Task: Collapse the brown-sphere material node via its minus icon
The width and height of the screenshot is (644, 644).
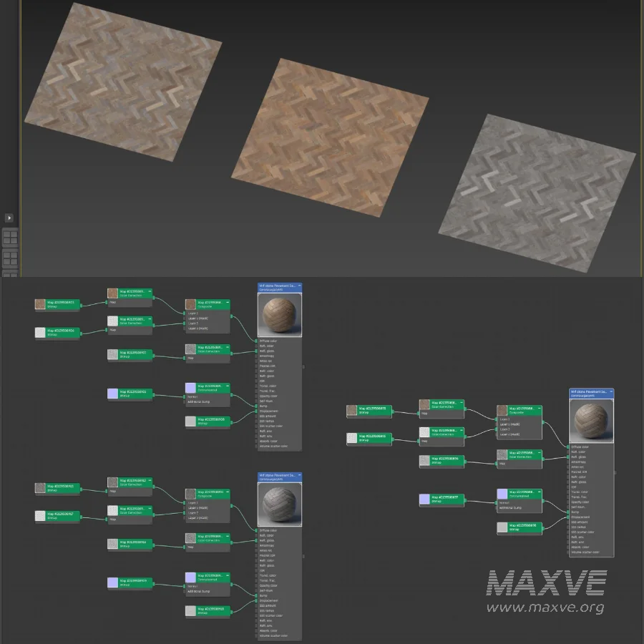Action: (299, 286)
